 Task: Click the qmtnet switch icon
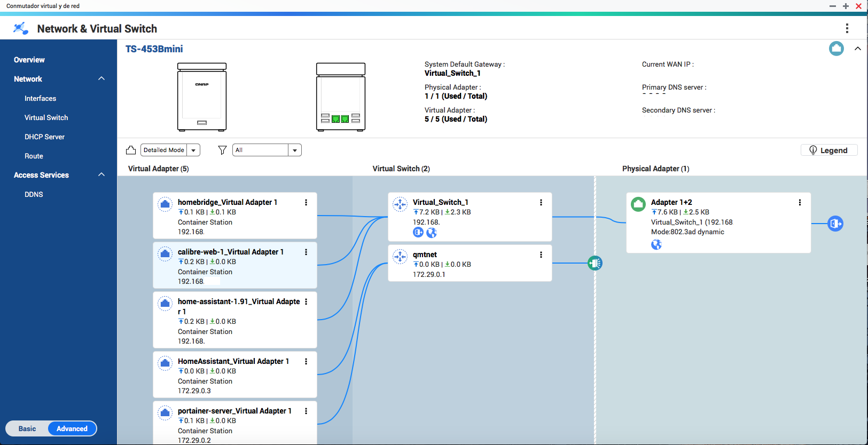[x=400, y=257]
